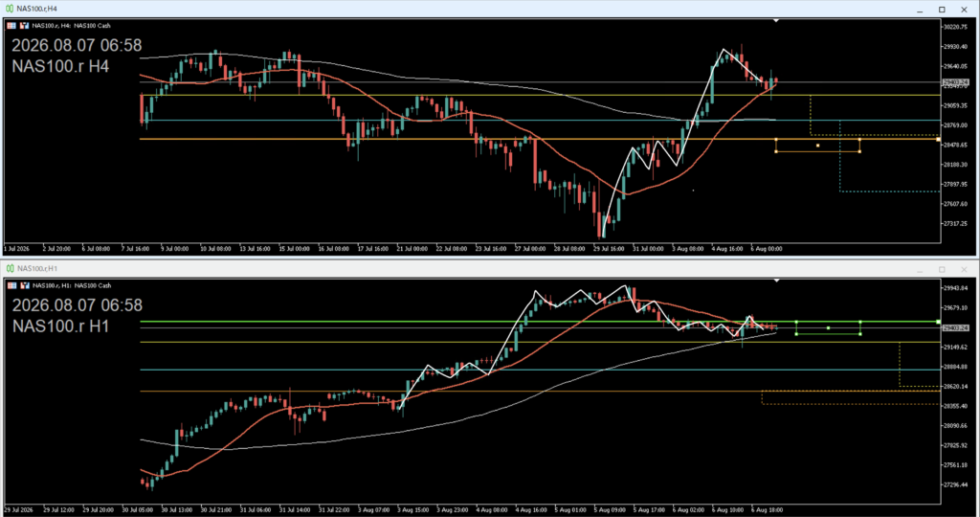Image resolution: width=980 pixels, height=517 pixels.
Task: Click the NAS100.r,H1 window title text
Action: 37,269
